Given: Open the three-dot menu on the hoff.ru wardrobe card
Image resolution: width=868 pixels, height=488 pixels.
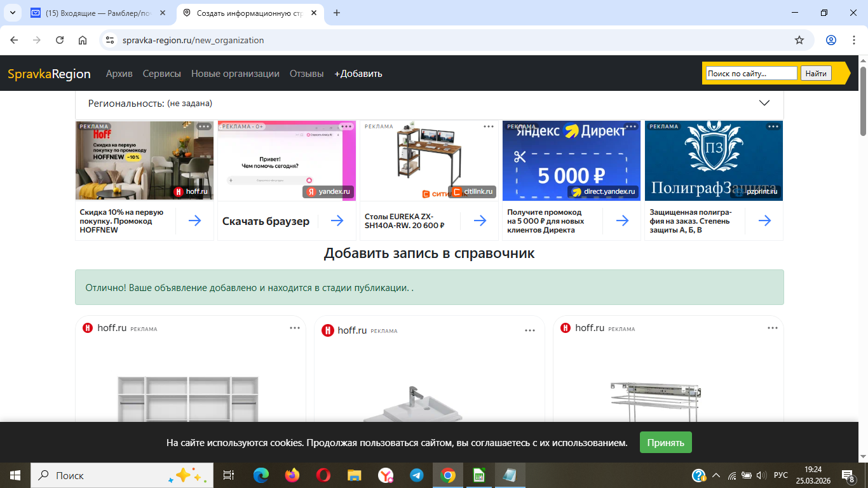Looking at the screenshot, I should pyautogui.click(x=295, y=328).
